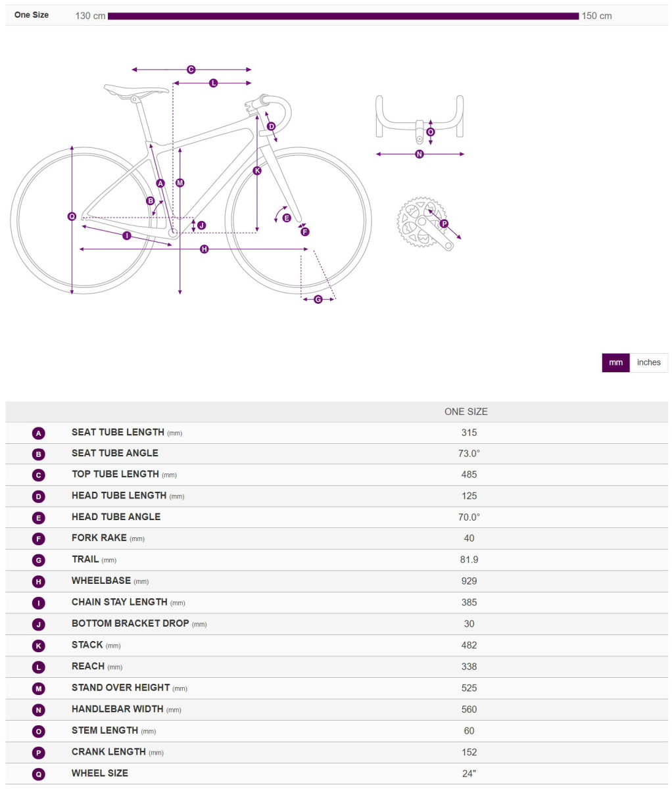Screen dimensions: 672x789
Task: Select the One Size label in height row
Action: click(x=32, y=14)
